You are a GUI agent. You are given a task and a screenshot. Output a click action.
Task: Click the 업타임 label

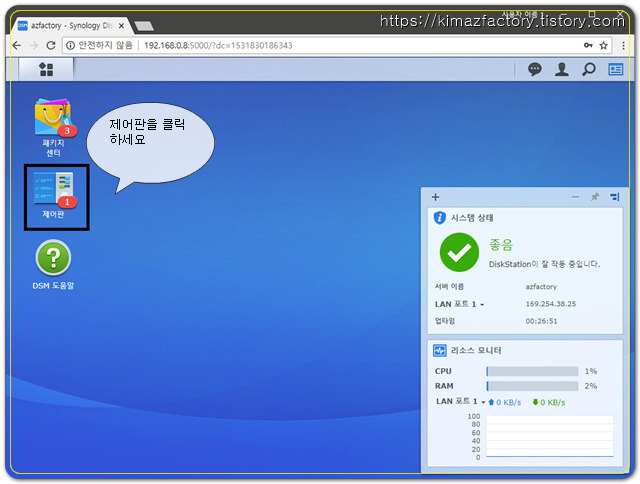(445, 321)
